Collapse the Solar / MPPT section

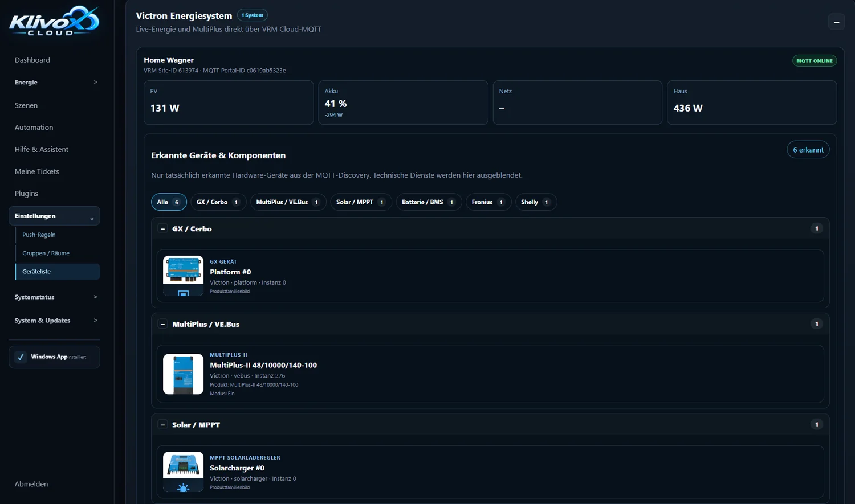pyautogui.click(x=162, y=425)
